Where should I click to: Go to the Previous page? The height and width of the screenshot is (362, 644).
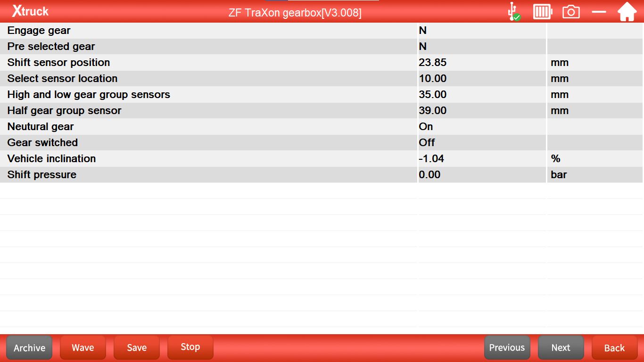pos(507,348)
